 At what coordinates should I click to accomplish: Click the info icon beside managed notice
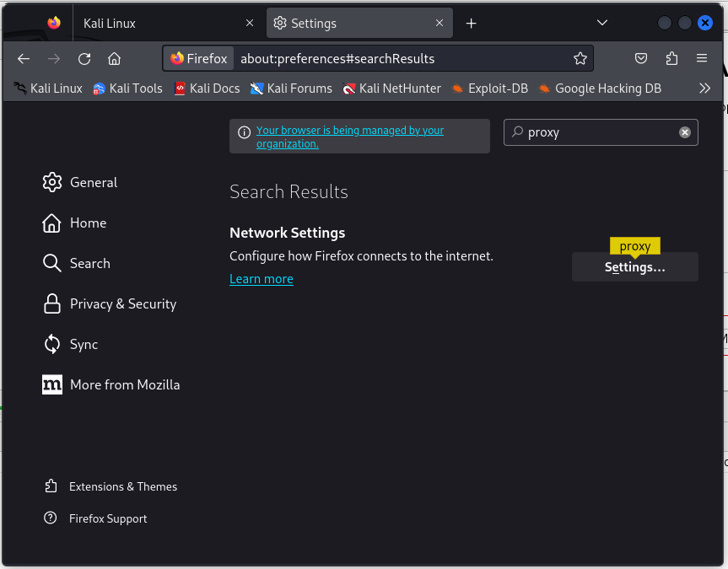[x=245, y=132]
